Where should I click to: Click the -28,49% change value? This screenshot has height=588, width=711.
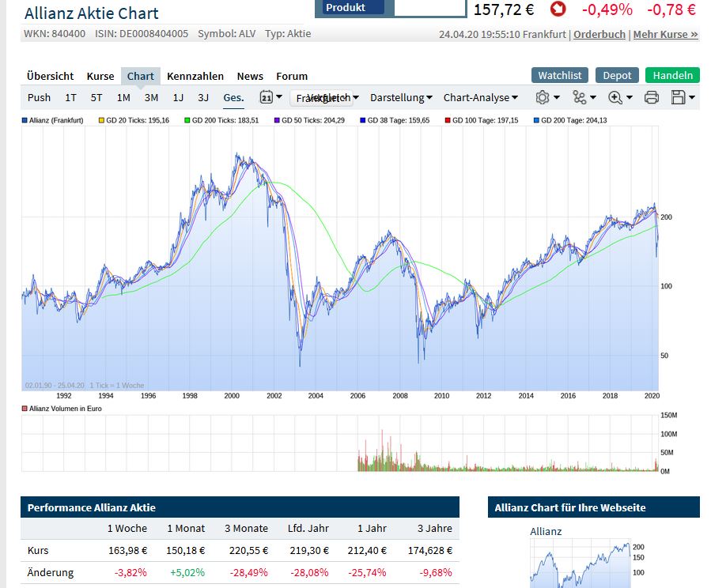(x=249, y=573)
